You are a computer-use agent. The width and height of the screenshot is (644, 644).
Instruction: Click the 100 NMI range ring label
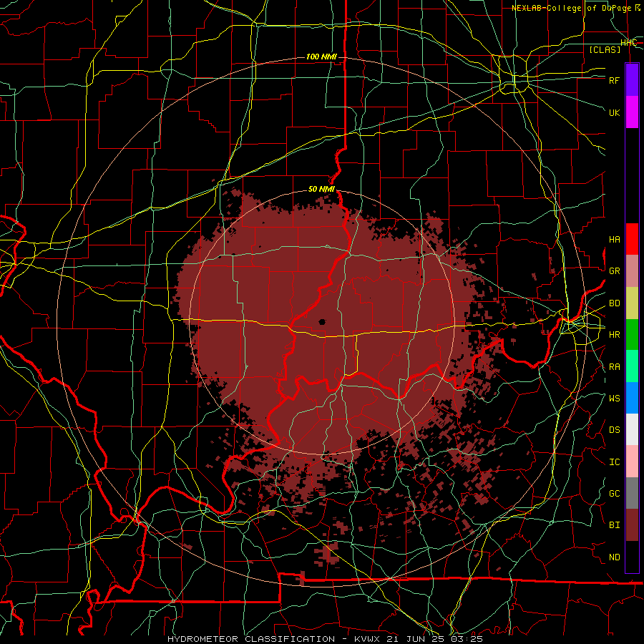321,57
